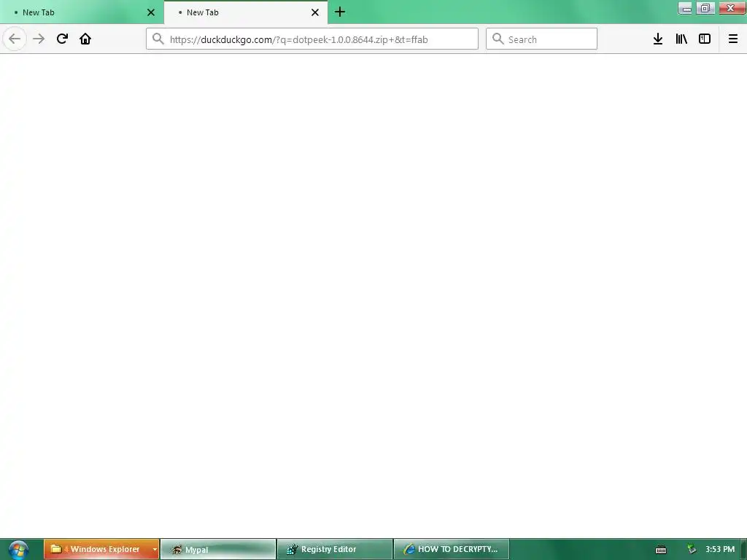This screenshot has height=560, width=747.
Task: Go back to the previous page
Action: click(15, 39)
